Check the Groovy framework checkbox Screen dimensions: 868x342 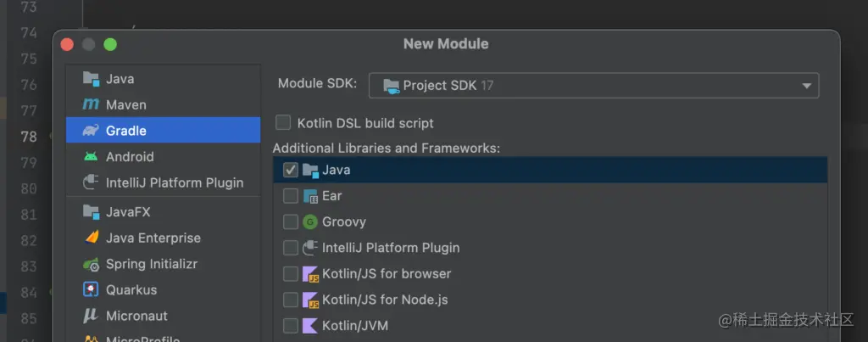291,221
